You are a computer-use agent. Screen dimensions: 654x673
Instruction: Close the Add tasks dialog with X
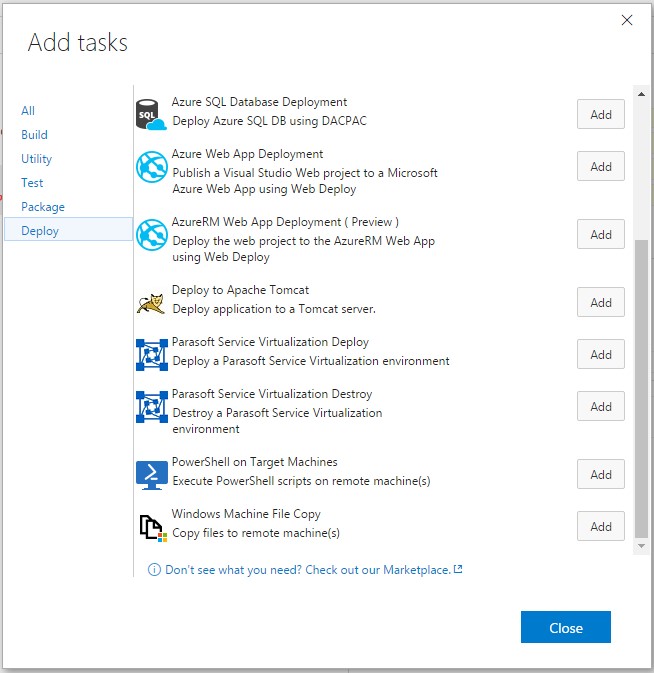627,20
